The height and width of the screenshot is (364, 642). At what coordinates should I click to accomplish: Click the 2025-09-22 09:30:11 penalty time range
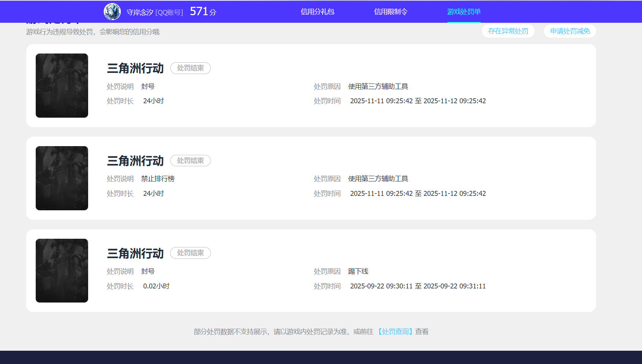418,286
